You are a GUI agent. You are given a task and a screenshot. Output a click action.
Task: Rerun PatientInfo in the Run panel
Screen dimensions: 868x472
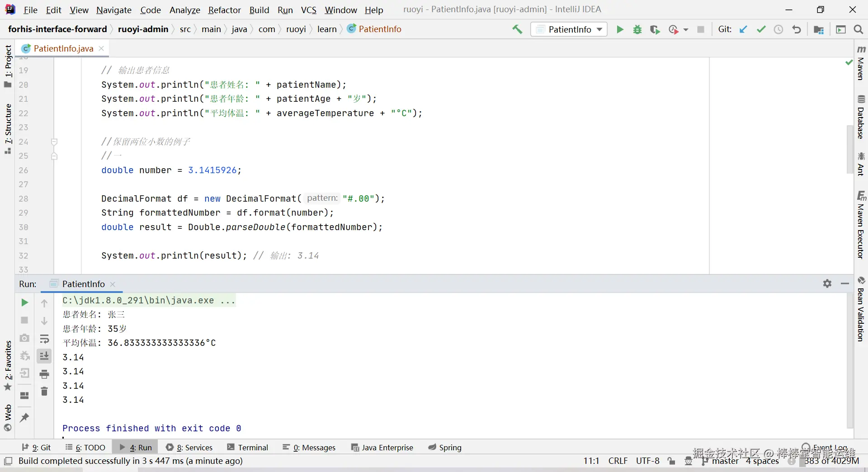tap(24, 302)
